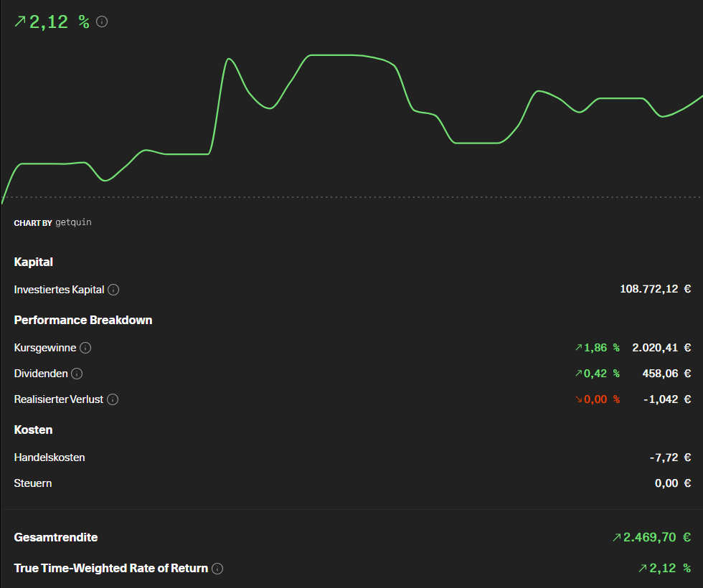Click the Investiertes Kapital value 108.772,12 €
Screen dimensions: 703x588
click(x=655, y=289)
